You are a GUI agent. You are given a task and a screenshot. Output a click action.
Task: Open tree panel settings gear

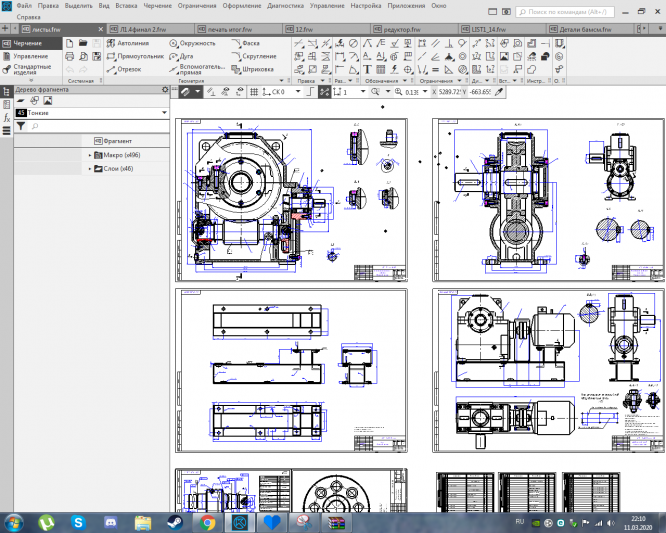click(x=166, y=90)
